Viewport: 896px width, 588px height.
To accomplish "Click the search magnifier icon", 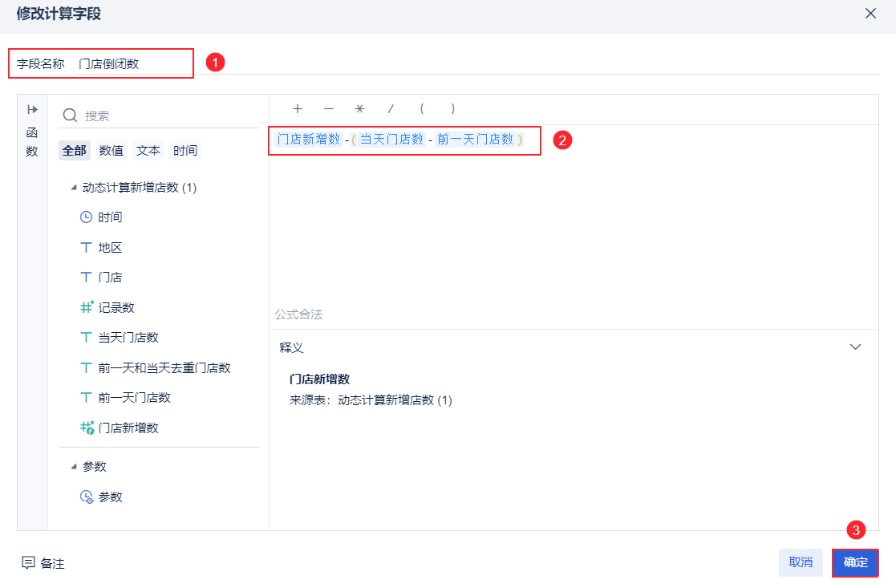I will (x=71, y=116).
